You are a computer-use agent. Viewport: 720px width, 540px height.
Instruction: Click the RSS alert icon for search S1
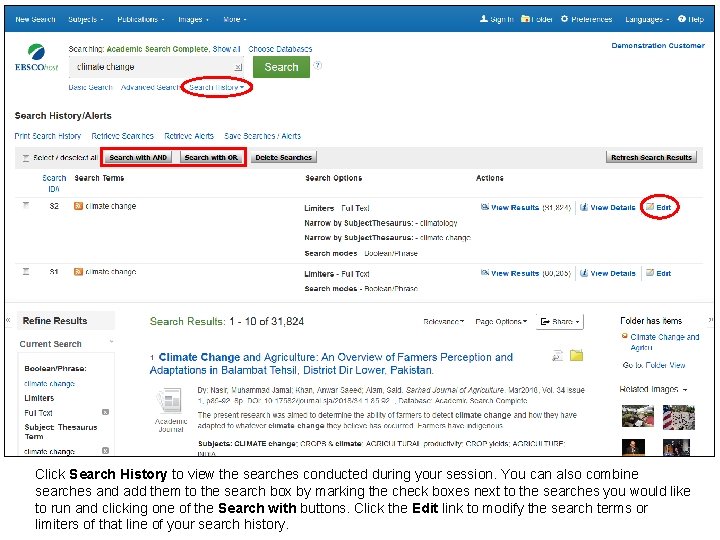click(x=78, y=272)
